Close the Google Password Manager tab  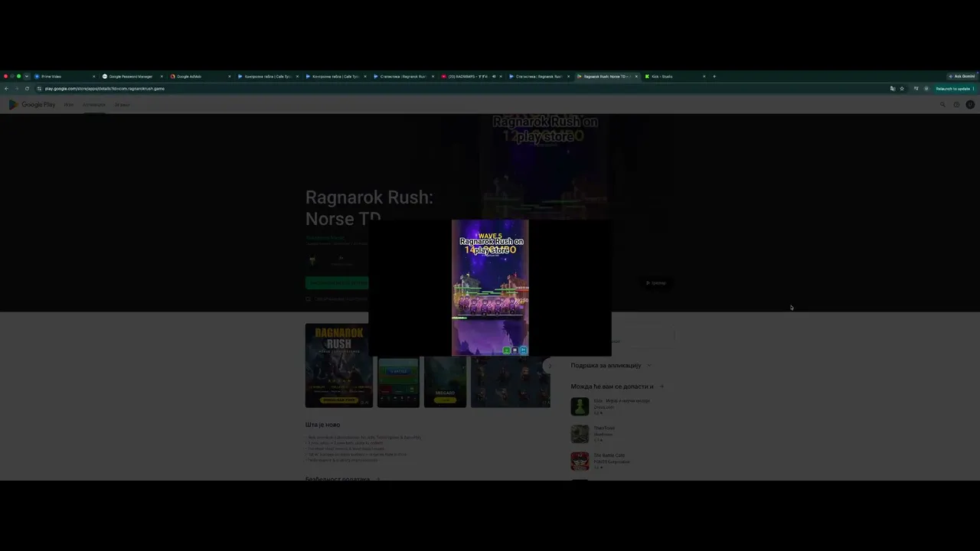(x=162, y=77)
